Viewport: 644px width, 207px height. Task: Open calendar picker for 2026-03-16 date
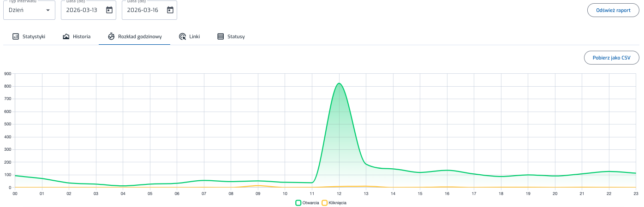(x=170, y=10)
